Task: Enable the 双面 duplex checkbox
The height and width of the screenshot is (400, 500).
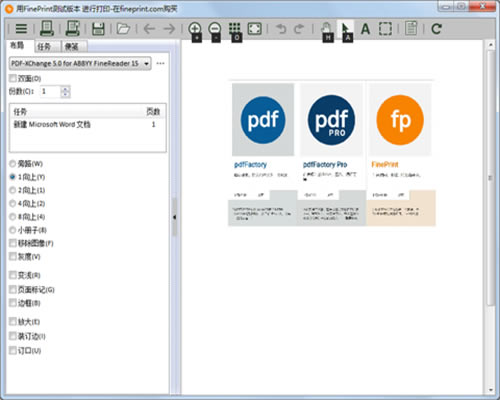Action: (x=13, y=78)
